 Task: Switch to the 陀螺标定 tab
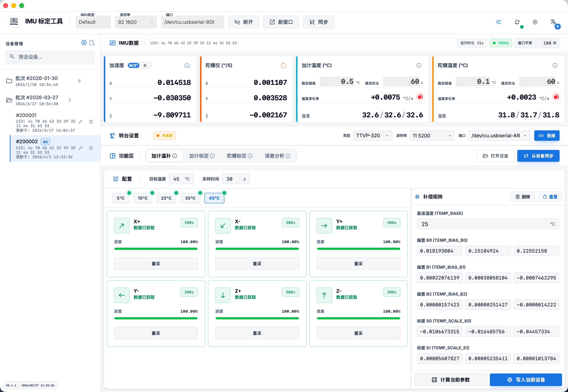tap(240, 156)
